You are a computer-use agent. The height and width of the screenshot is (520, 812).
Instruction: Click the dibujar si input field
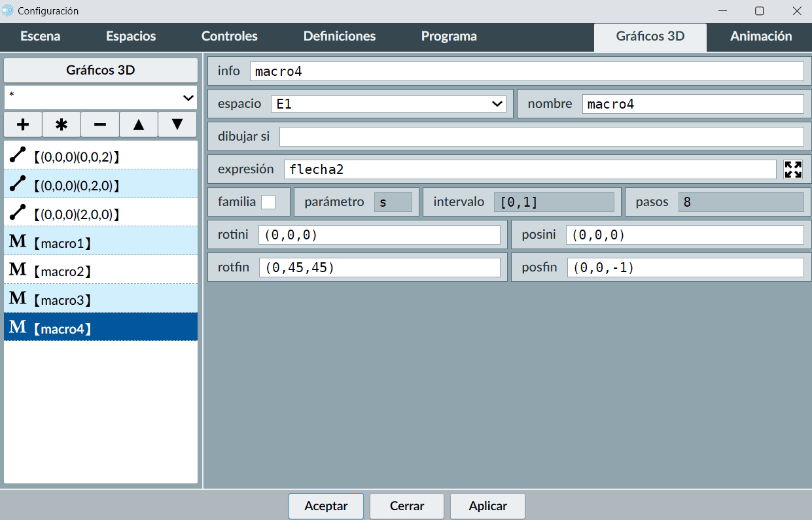(541, 137)
